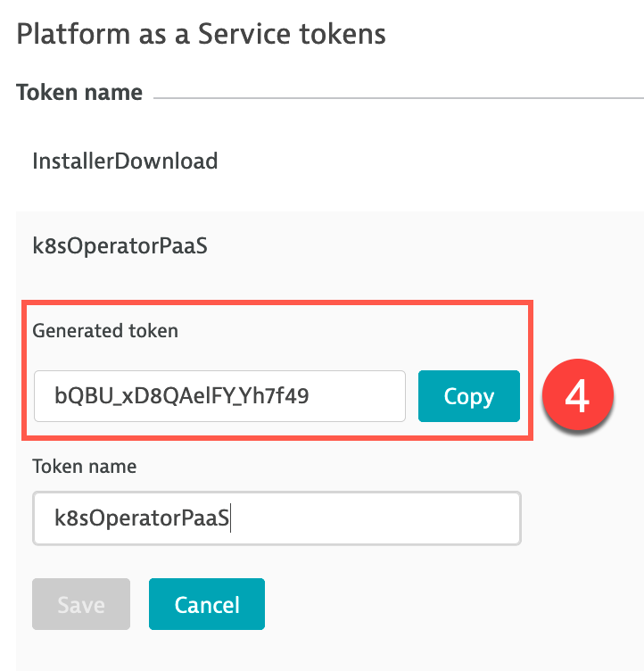This screenshot has width=644, height=671.
Task: Collapse the expanded k8sOperatorPaaS token row
Action: coord(329,246)
